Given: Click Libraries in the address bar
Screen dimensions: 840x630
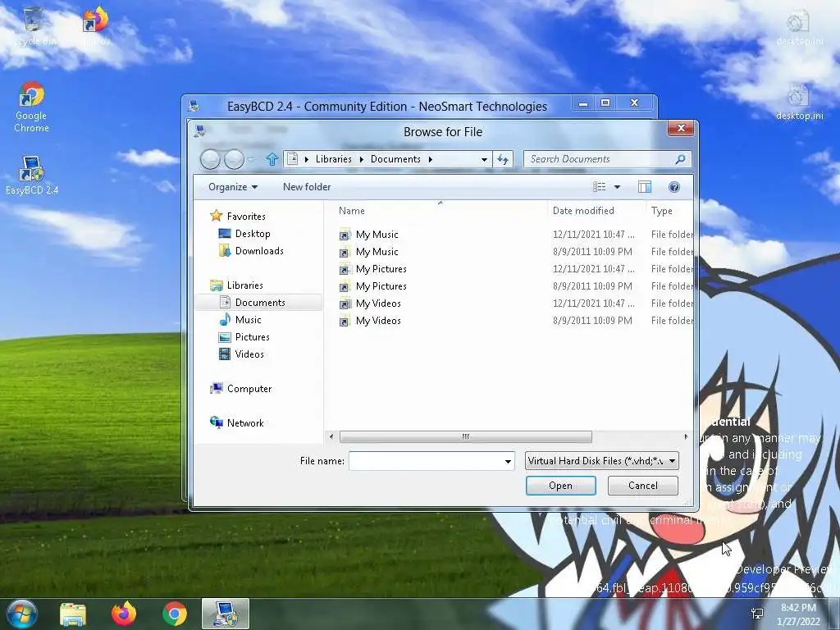Looking at the screenshot, I should (333, 159).
